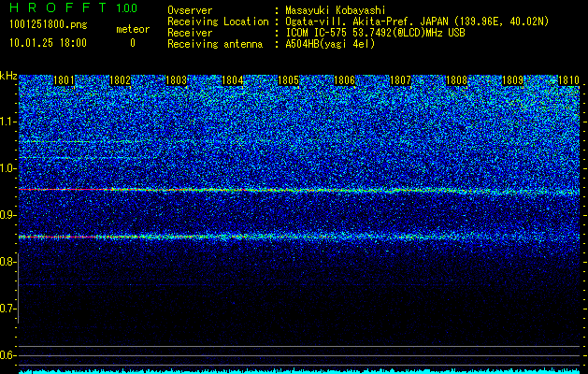Click the HROFFT title text
This screenshot has height=374, width=588.
(58, 7)
